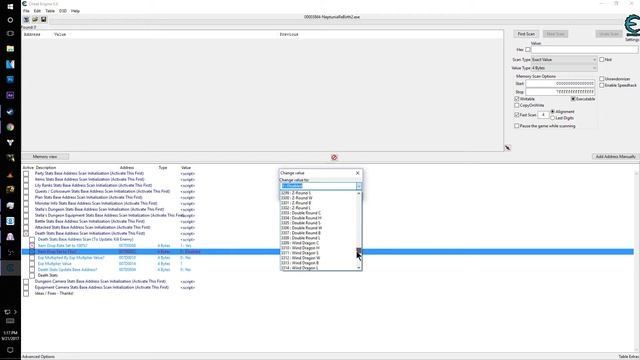Open the Help menu

76,11
